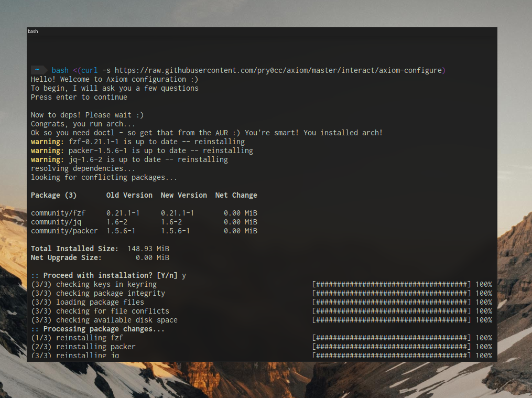Click 'Processing package changes...' line
Image resolution: width=532 pixels, height=398 pixels.
(104, 329)
